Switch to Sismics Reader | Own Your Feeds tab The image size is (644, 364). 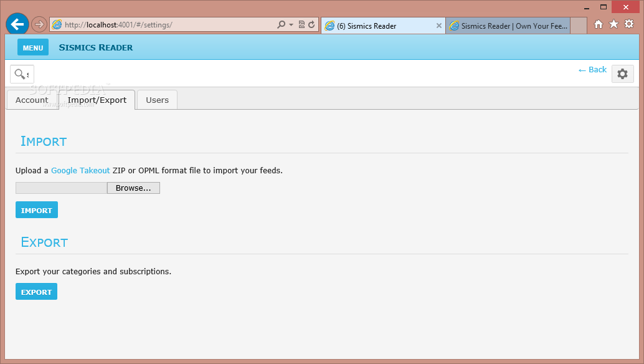pos(508,26)
